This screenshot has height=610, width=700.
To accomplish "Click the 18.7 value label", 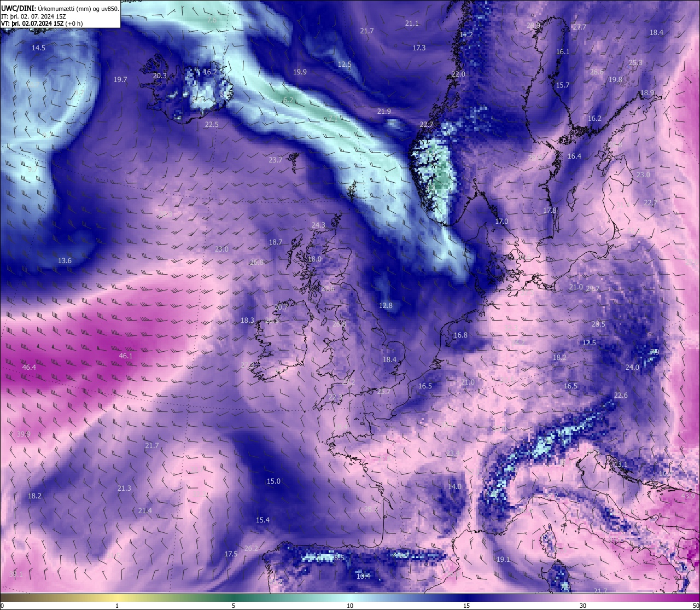I will [276, 242].
